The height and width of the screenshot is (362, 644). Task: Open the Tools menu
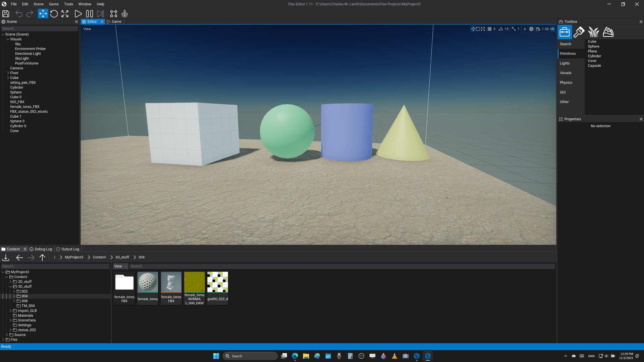[68, 4]
